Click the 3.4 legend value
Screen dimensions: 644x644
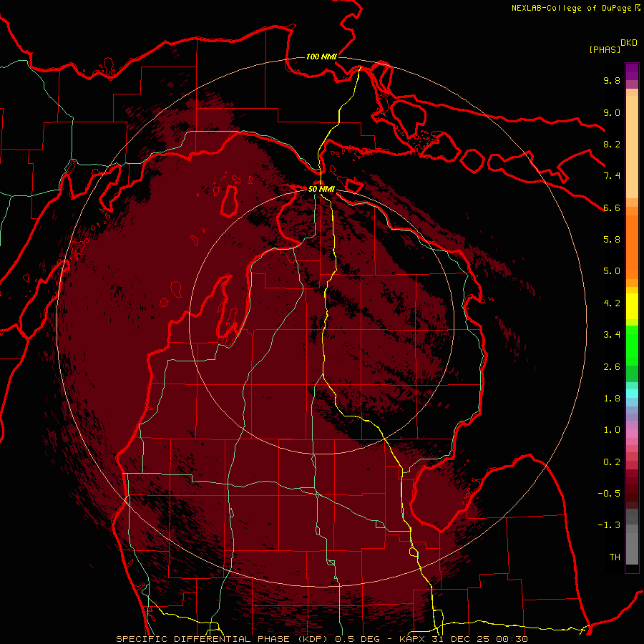click(x=612, y=335)
